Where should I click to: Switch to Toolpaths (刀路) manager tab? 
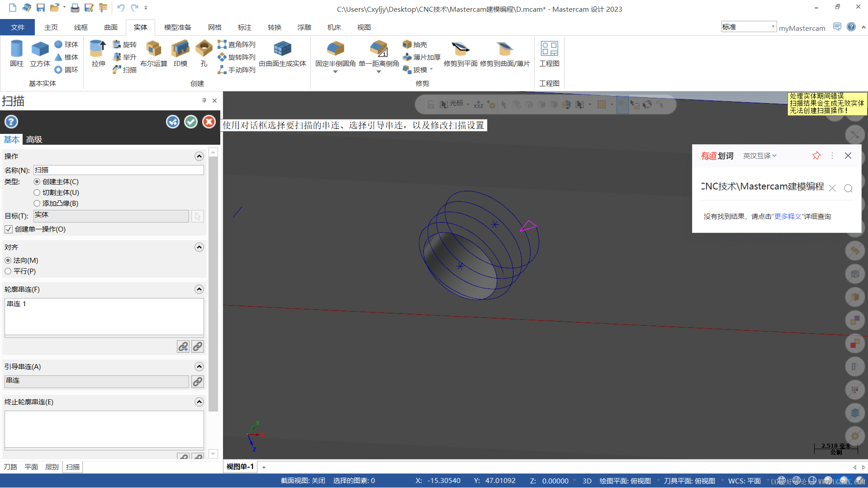click(10, 467)
